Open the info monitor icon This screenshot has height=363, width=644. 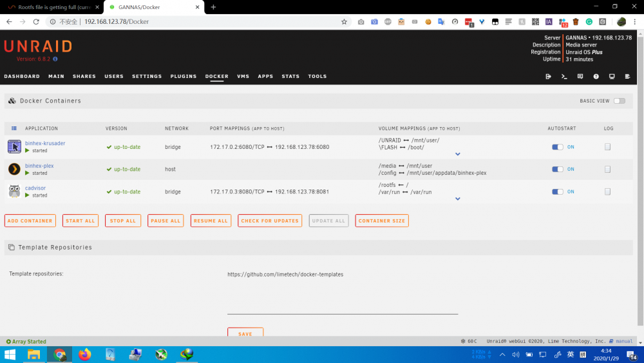[612, 77]
